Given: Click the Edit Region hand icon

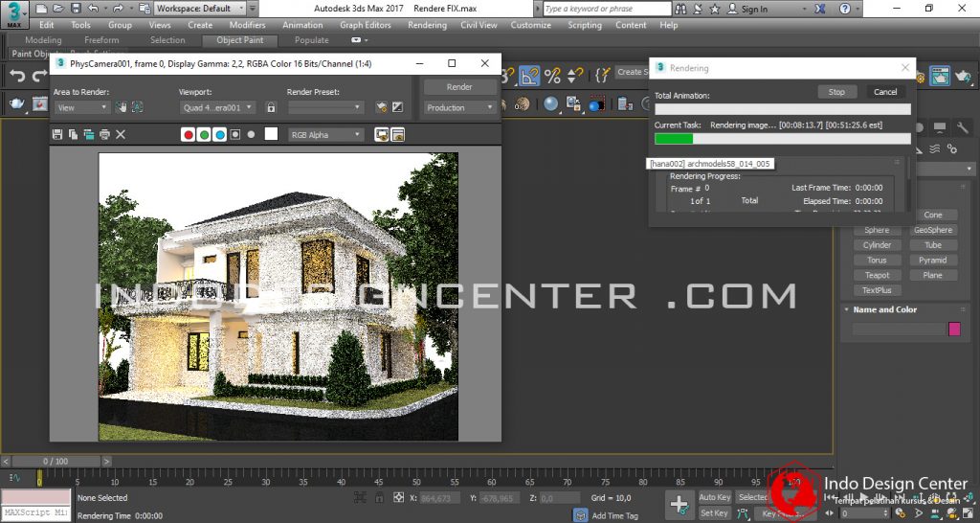Looking at the screenshot, I should [x=122, y=107].
